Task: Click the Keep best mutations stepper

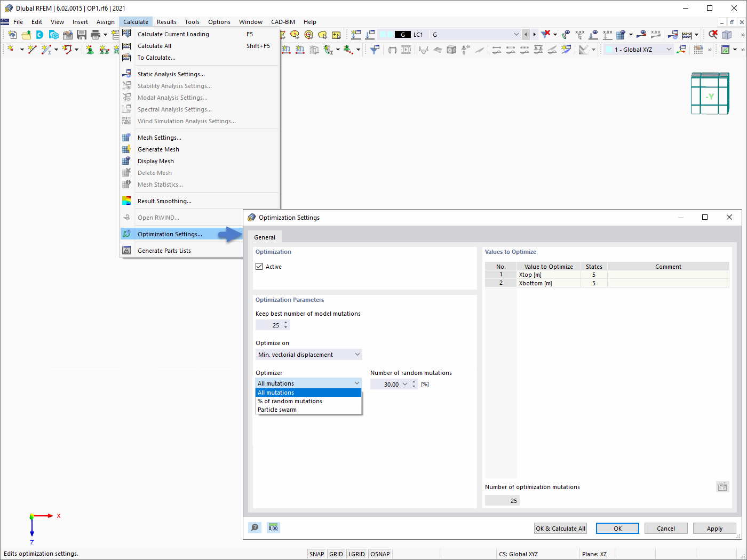Action: (286, 325)
